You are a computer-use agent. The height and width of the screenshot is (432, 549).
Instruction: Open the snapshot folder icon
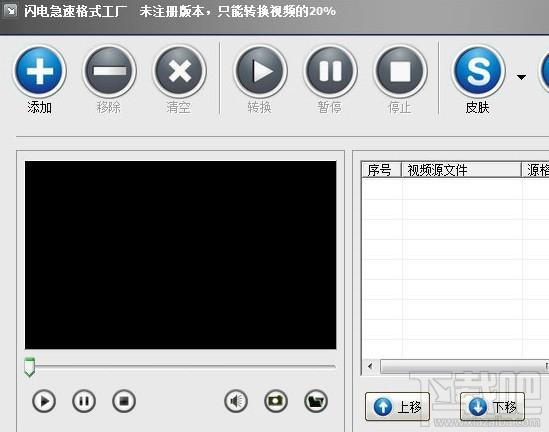tap(316, 401)
